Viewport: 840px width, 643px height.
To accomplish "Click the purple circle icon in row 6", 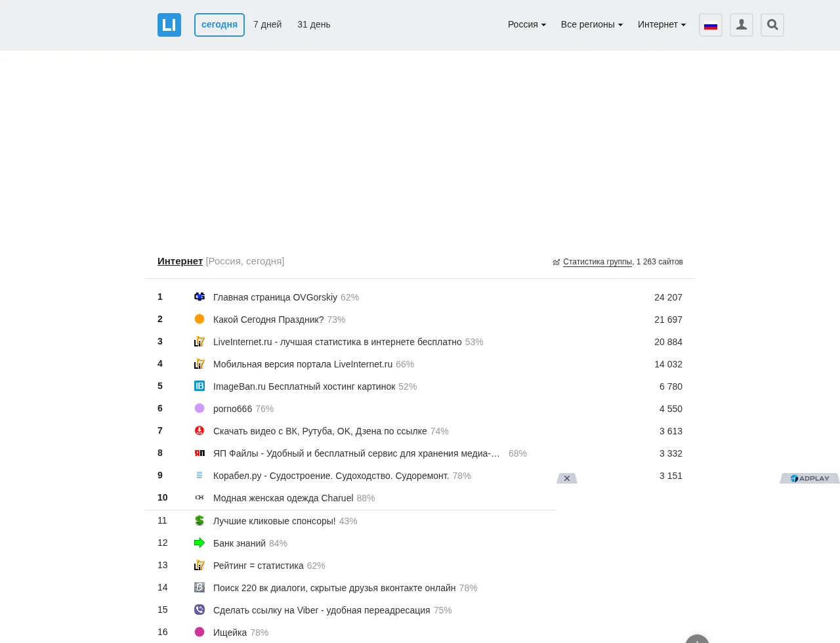I will click(x=199, y=408).
